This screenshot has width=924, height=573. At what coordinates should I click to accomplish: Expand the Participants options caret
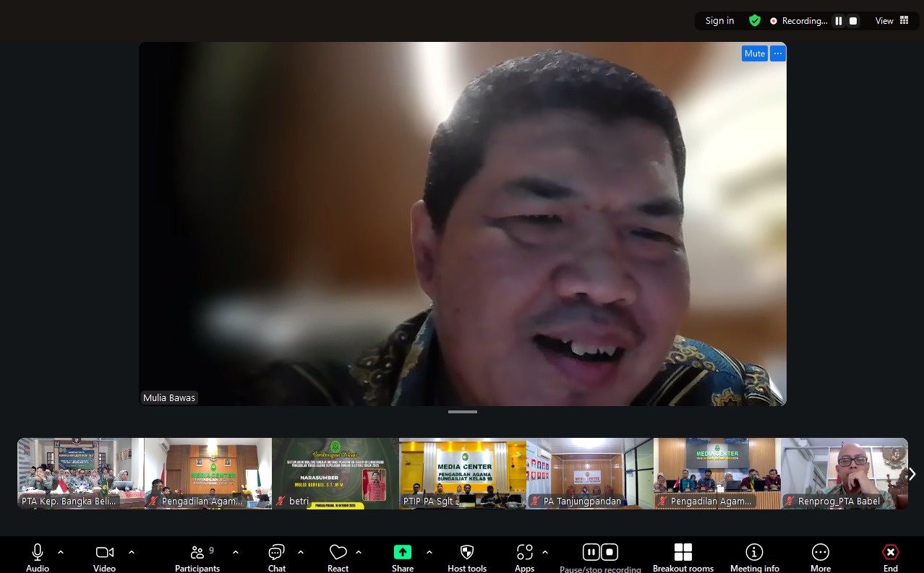236,552
